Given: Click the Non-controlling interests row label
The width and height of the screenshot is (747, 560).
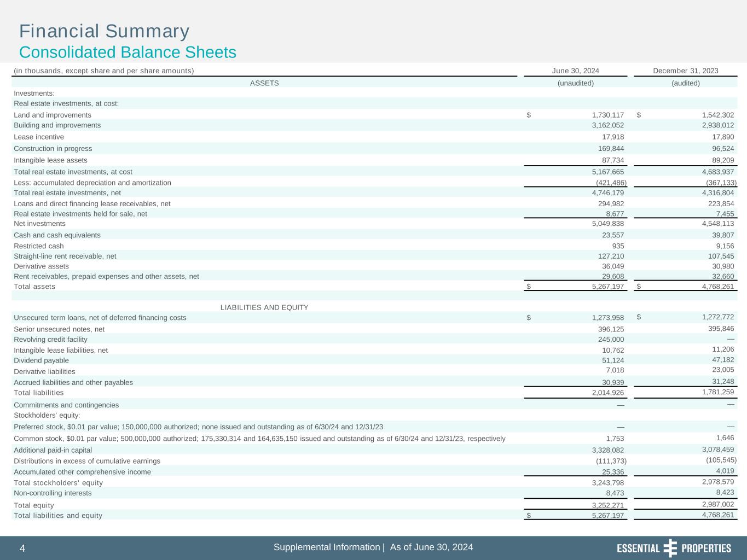Looking at the screenshot, I should pos(53,493).
